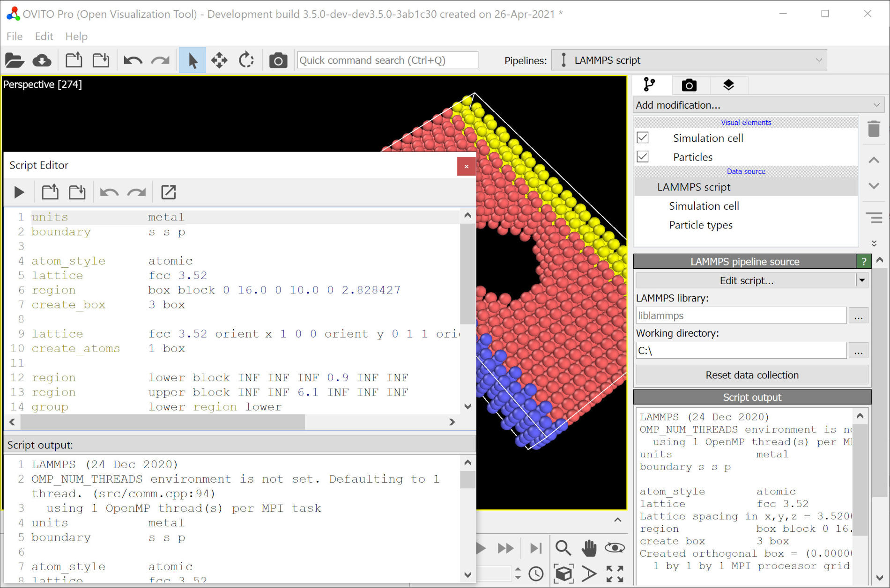Image resolution: width=890 pixels, height=588 pixels.
Task: Switch to the Rendering tab with camera icon
Action: (x=689, y=85)
